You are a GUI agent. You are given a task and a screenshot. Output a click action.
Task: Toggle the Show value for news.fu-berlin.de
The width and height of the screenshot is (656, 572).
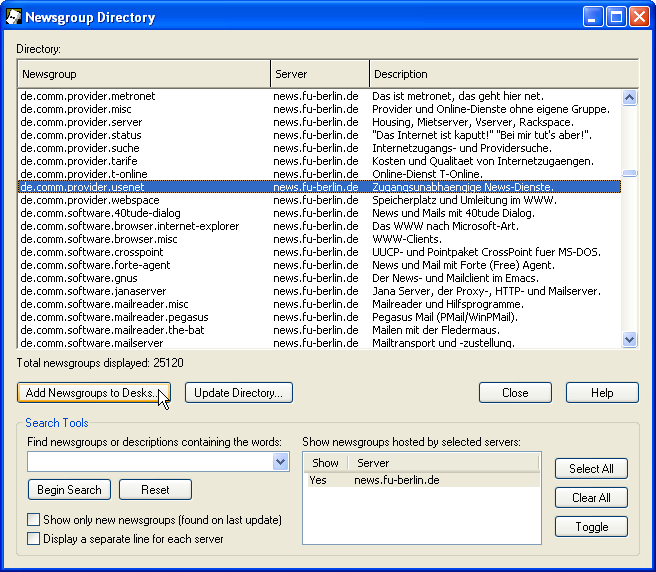pyautogui.click(x=319, y=480)
